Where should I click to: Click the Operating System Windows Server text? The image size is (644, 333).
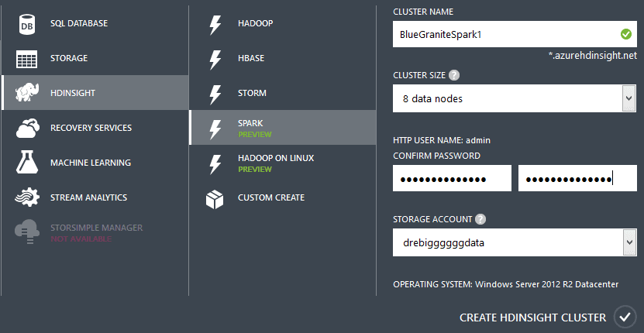[x=505, y=284]
